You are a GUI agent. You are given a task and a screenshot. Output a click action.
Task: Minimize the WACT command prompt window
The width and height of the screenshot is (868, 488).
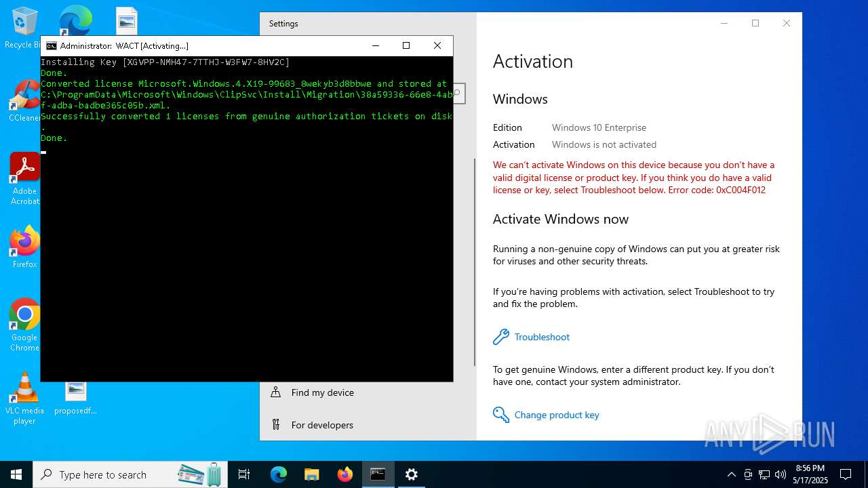376,45
